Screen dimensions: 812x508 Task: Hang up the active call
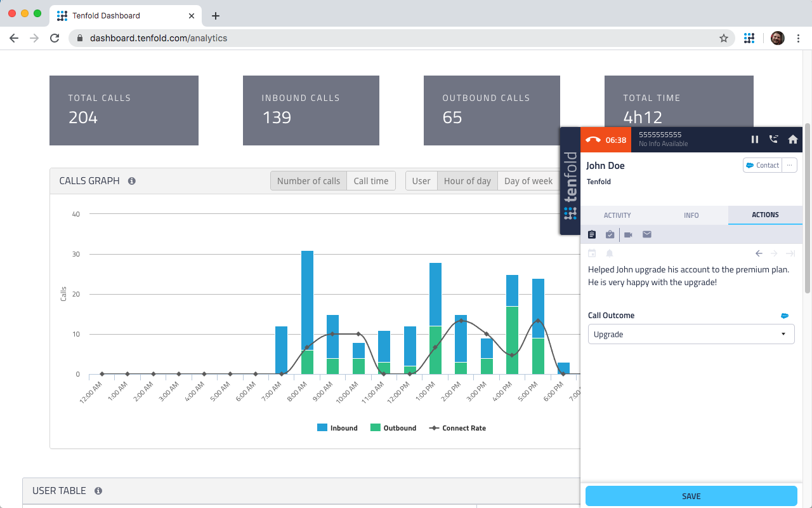point(593,140)
